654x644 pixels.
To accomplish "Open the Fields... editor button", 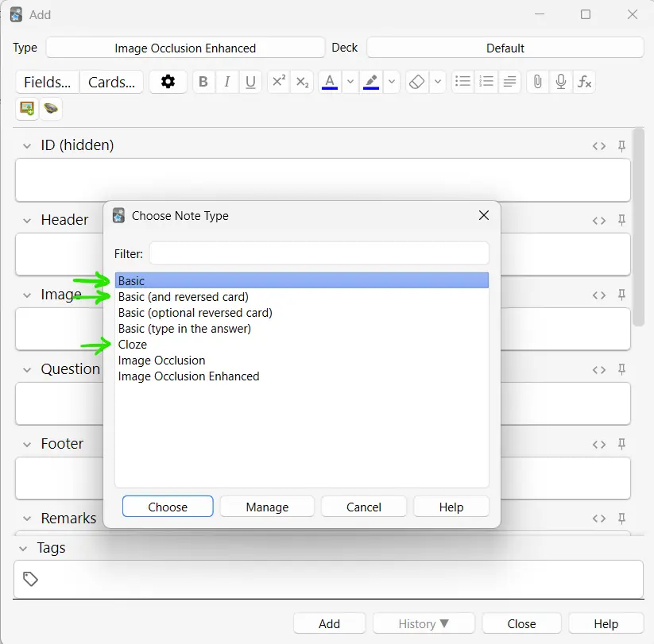I will tap(47, 82).
